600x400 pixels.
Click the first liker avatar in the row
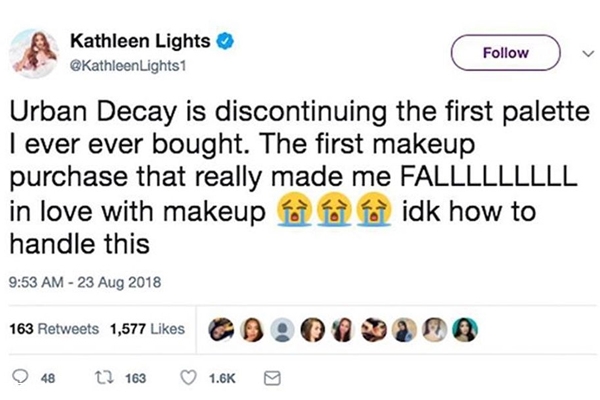(222, 329)
